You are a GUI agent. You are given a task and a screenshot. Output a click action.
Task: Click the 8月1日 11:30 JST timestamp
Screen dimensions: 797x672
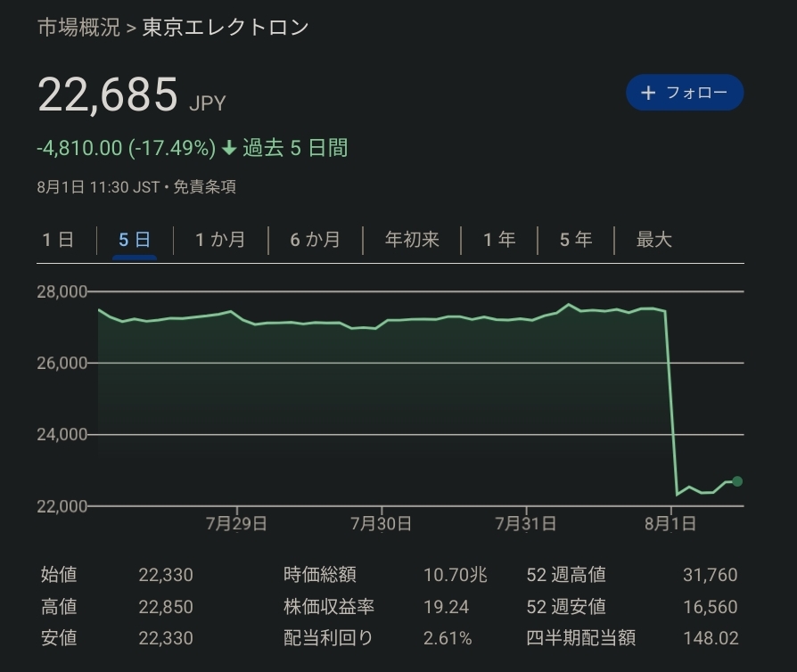98,187
